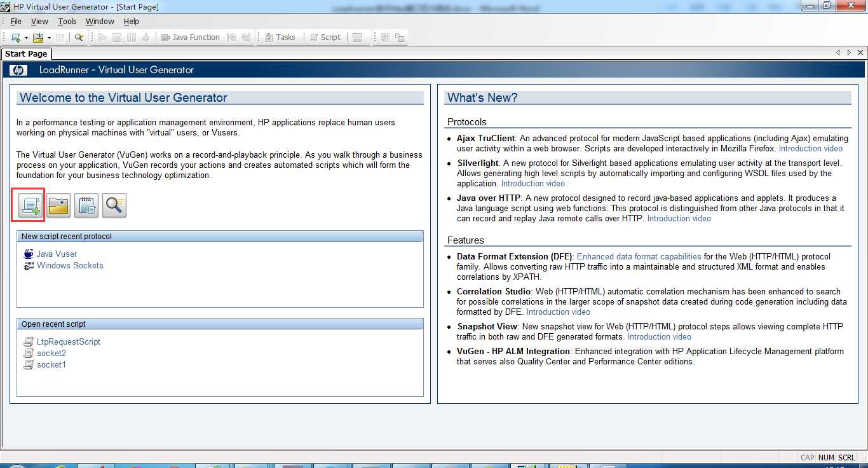
Task: Click the find next icon before Tasks
Action: [x=245, y=38]
